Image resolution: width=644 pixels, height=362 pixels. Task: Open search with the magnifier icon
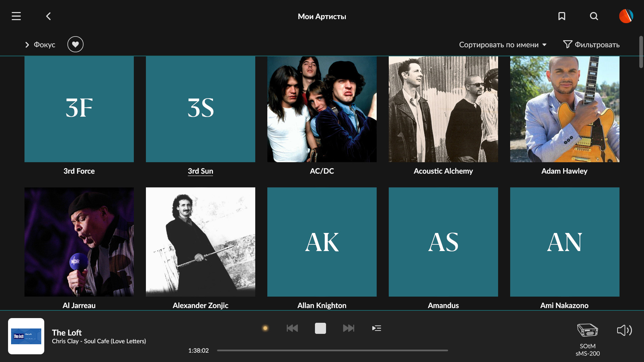click(594, 16)
